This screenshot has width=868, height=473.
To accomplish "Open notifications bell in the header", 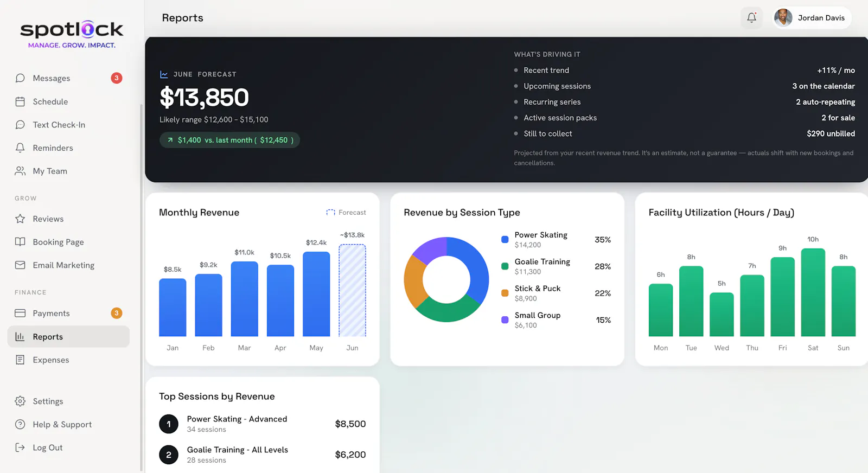I will coord(752,18).
